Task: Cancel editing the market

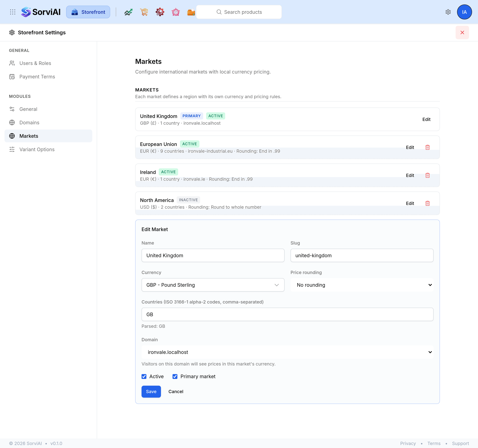Action: pyautogui.click(x=176, y=392)
